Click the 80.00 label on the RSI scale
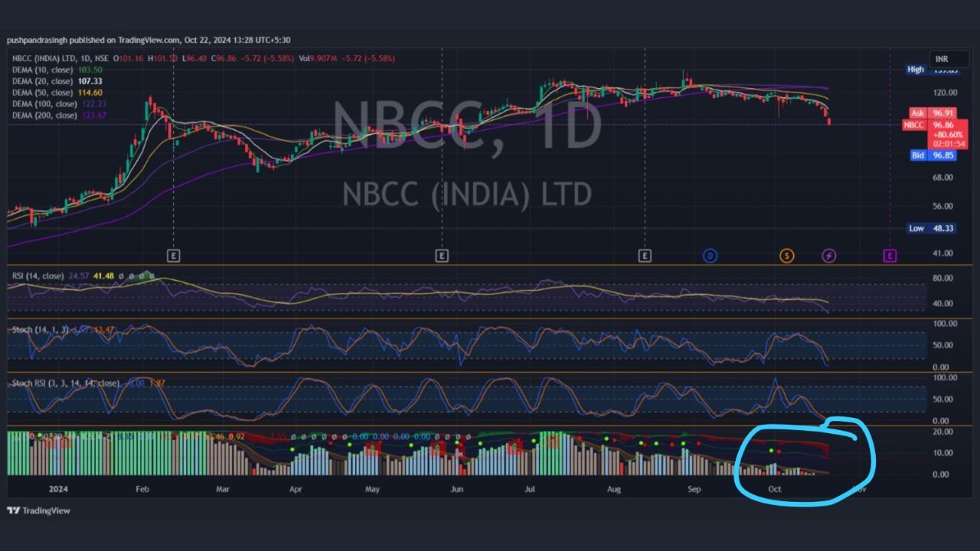This screenshot has width=980, height=551. click(942, 279)
